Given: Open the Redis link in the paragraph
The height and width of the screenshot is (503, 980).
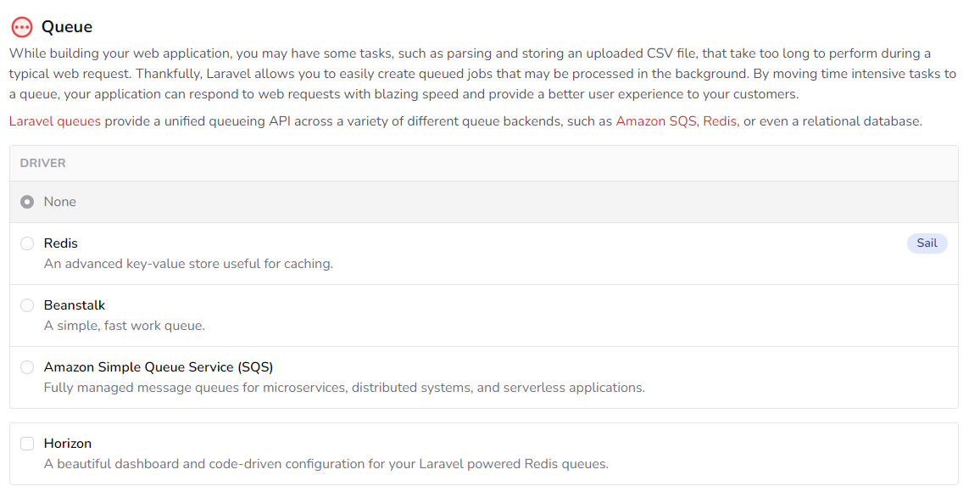Looking at the screenshot, I should (x=720, y=120).
